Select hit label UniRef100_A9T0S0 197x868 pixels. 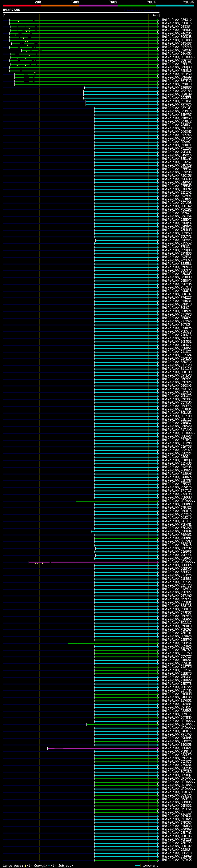point(177,104)
